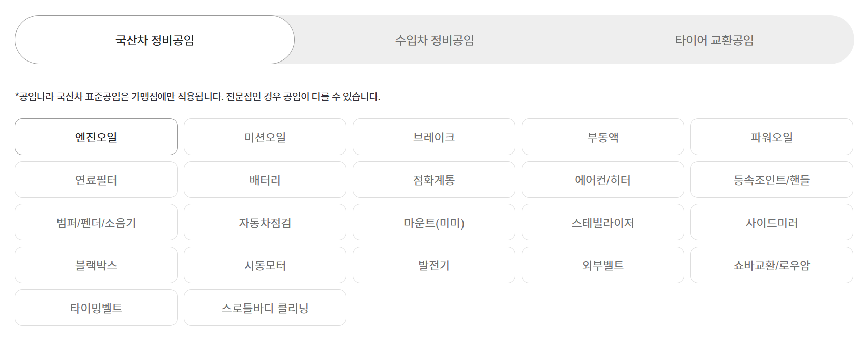Click the 마운트(미미) button
Screen dimensions: 868x337
(435, 222)
